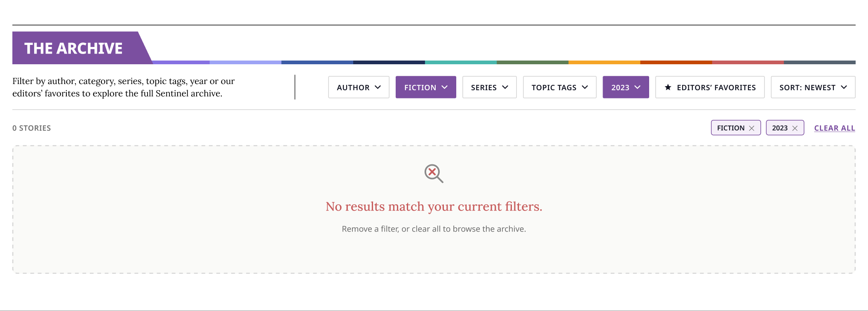The image size is (868, 311).
Task: Expand the Series filter dropdown
Action: point(489,87)
